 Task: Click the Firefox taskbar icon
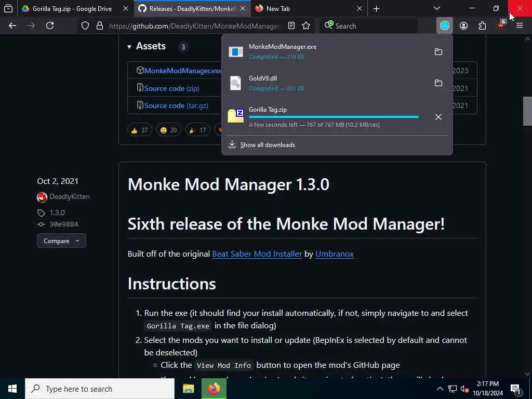[x=214, y=389]
